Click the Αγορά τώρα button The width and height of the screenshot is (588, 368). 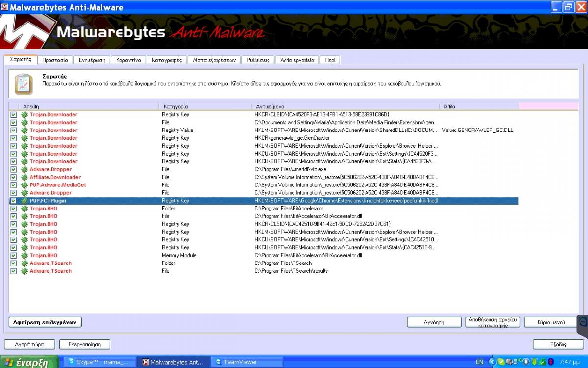[29, 344]
